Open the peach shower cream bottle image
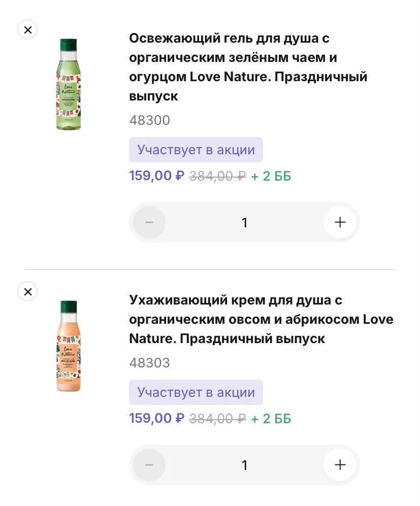Viewport: 420px width, 506px height. pos(69,347)
